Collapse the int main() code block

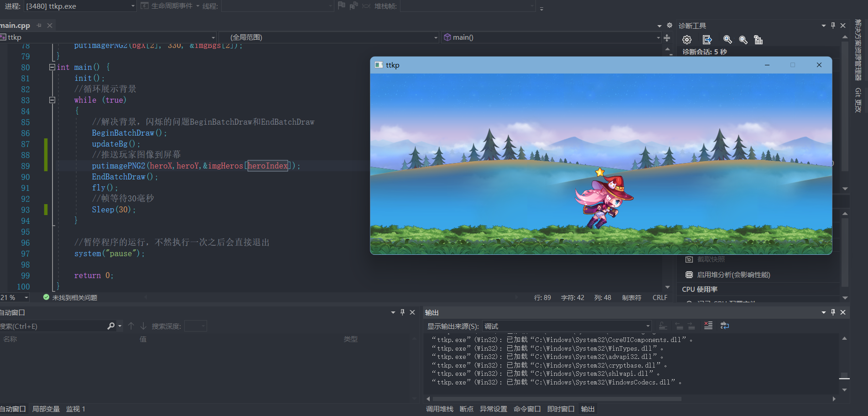point(52,67)
